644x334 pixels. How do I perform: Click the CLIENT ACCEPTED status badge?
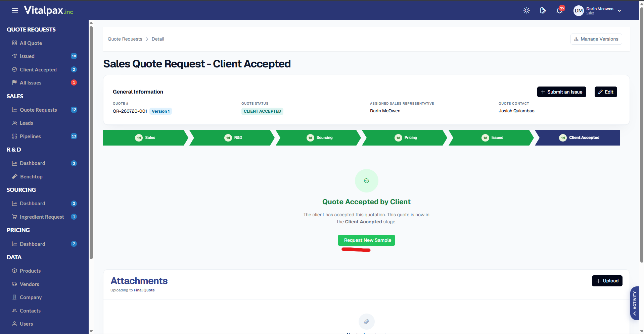pyautogui.click(x=262, y=111)
